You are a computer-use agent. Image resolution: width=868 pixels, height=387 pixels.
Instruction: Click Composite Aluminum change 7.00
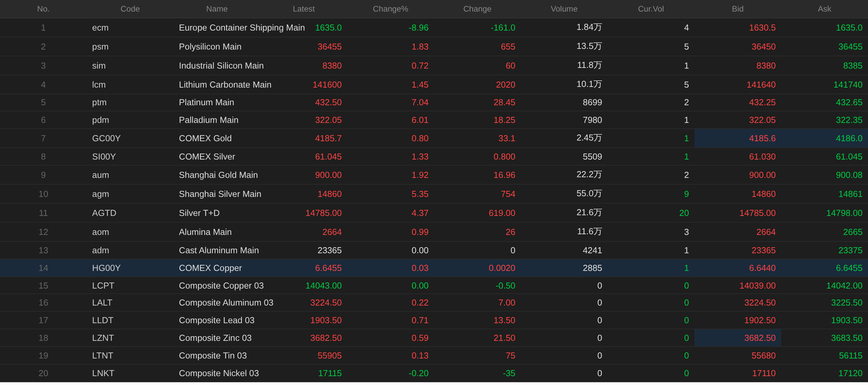507,302
